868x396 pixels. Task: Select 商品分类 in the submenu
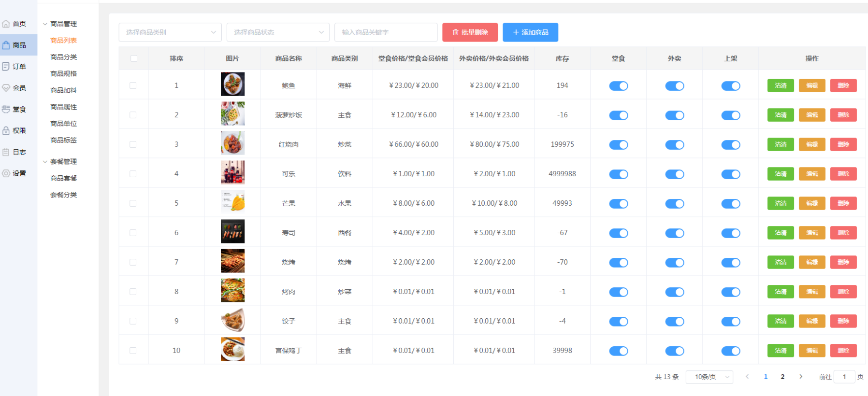(64, 57)
